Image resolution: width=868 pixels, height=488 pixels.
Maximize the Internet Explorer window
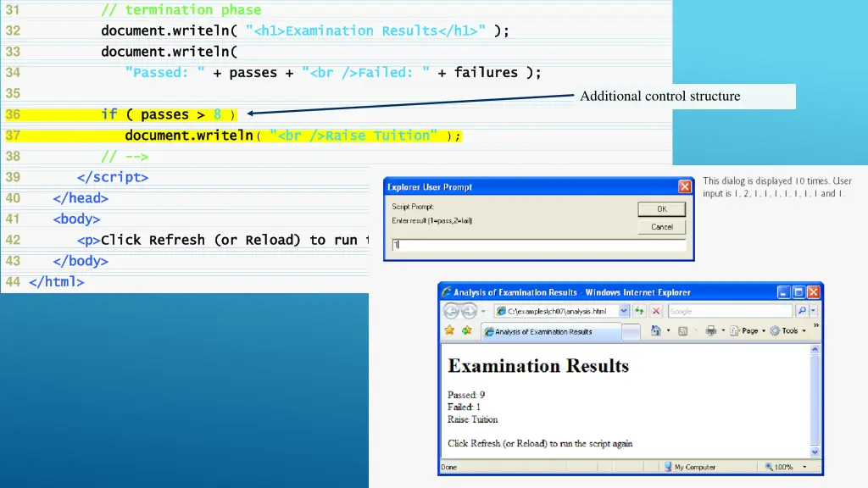coord(798,292)
